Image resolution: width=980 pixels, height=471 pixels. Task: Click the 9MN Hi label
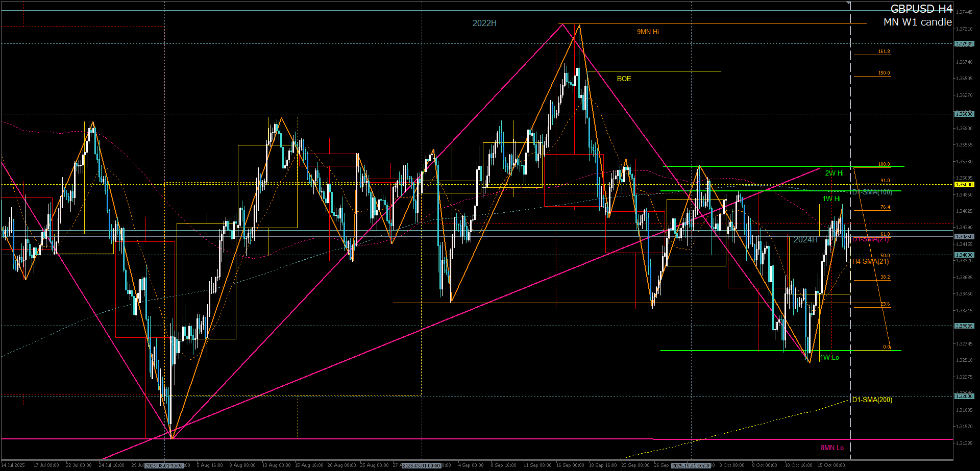(648, 32)
